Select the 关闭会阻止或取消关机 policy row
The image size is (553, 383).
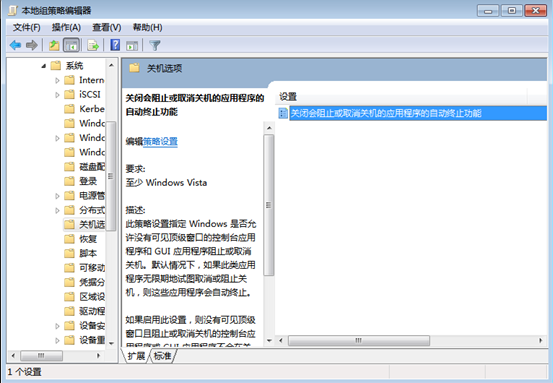pyautogui.click(x=418, y=113)
